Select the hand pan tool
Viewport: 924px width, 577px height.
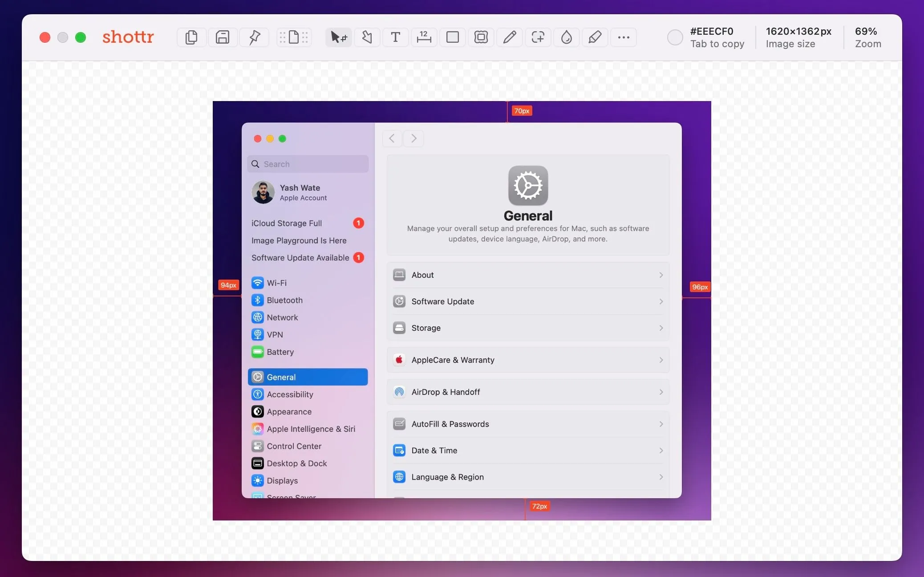point(367,37)
